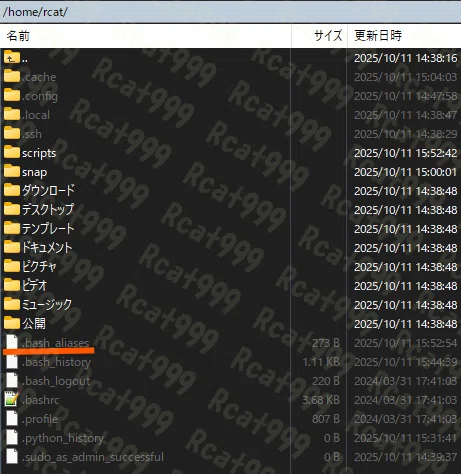Image resolution: width=461 pixels, height=474 pixels.
Task: Click the デスクトップ folder icon
Action: pos(12,210)
